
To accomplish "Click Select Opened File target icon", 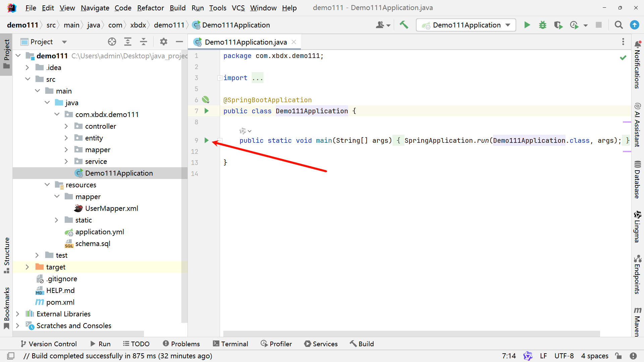I will click(x=112, y=42).
